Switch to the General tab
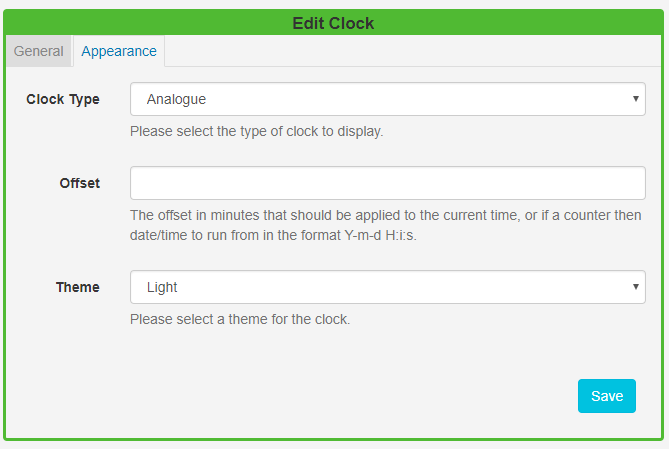The image size is (669, 449). click(39, 51)
